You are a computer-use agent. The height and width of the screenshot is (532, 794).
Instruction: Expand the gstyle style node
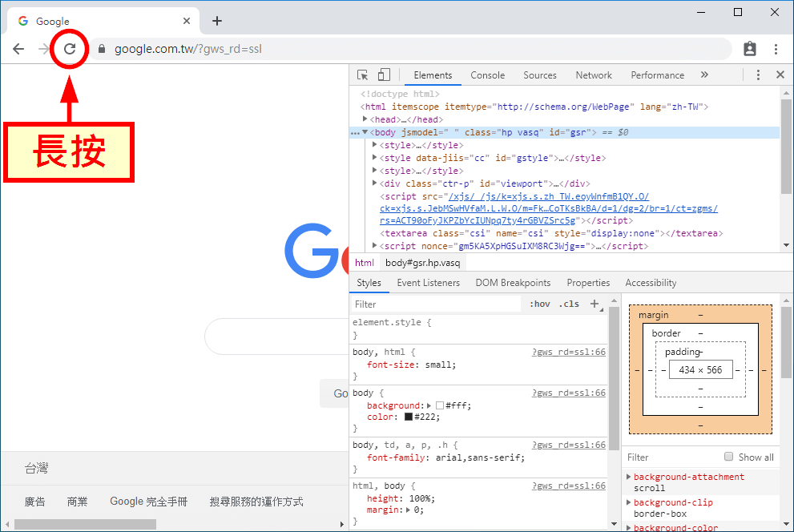pyautogui.click(x=375, y=157)
